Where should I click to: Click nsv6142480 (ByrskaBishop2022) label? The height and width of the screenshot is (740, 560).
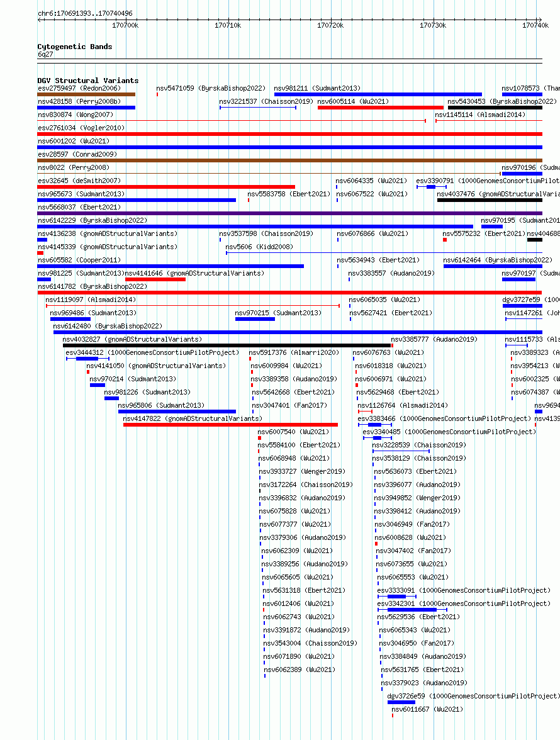click(x=108, y=326)
